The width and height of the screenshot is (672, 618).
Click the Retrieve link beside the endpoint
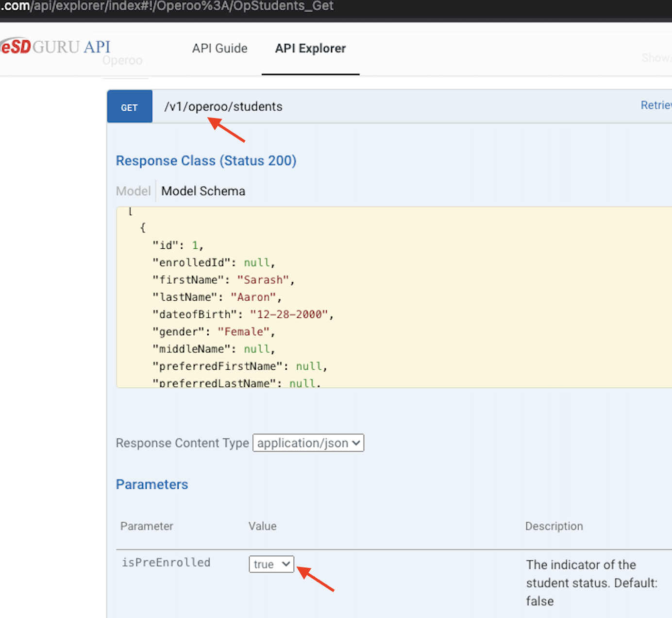[656, 105]
